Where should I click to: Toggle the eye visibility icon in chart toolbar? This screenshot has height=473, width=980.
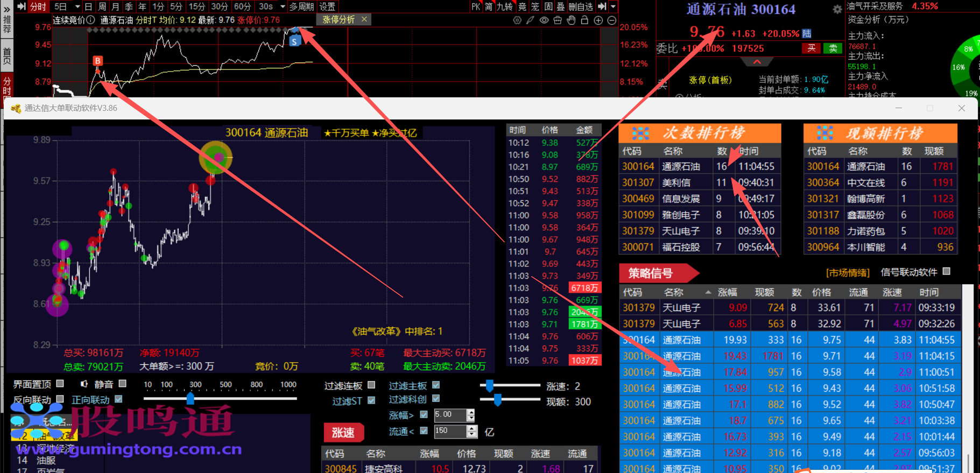click(x=544, y=20)
